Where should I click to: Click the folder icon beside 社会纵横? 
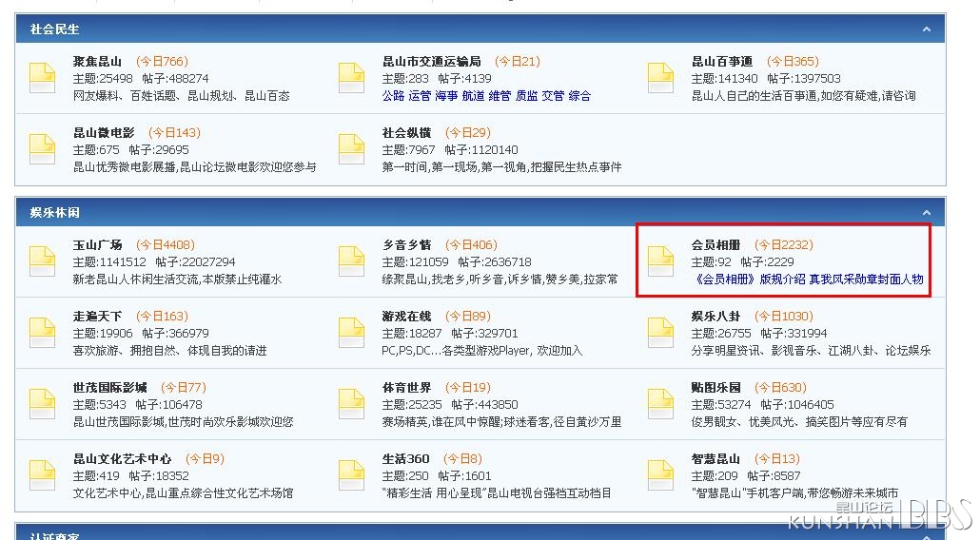351,149
